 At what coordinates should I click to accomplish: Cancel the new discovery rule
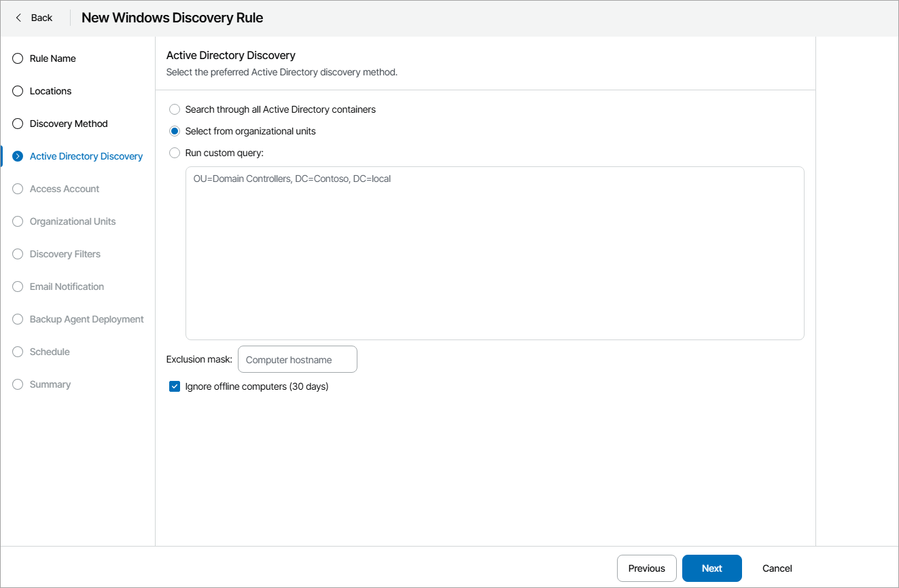click(x=777, y=568)
